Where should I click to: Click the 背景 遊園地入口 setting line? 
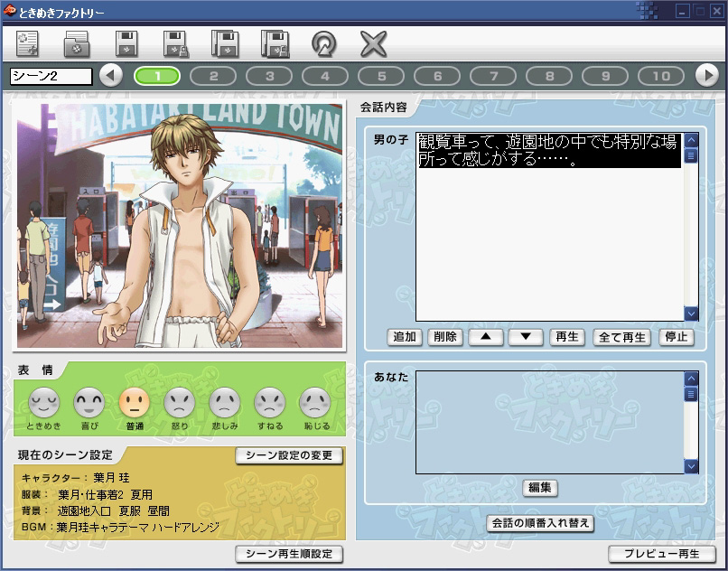(x=95, y=511)
